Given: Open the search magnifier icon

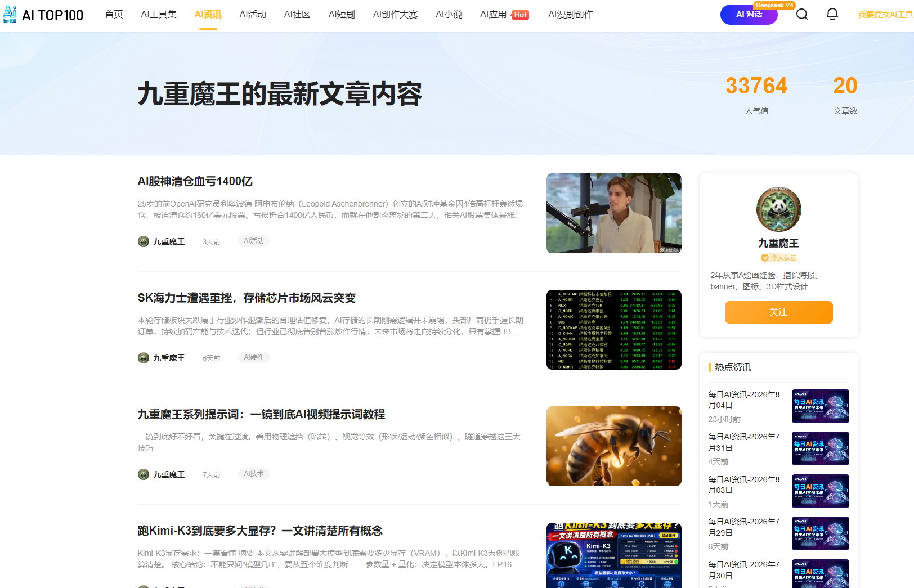Looking at the screenshot, I should click(x=802, y=14).
